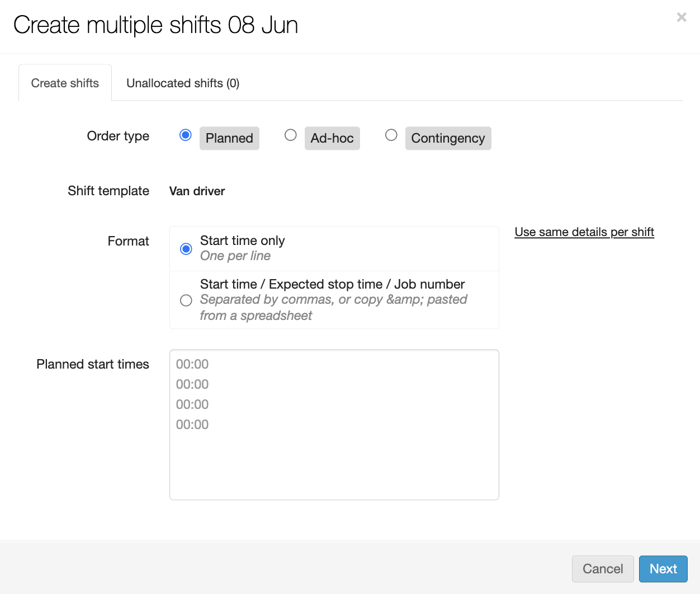The width and height of the screenshot is (700, 594).
Task: Click the 'One per line' hint text
Action: pyautogui.click(x=235, y=256)
